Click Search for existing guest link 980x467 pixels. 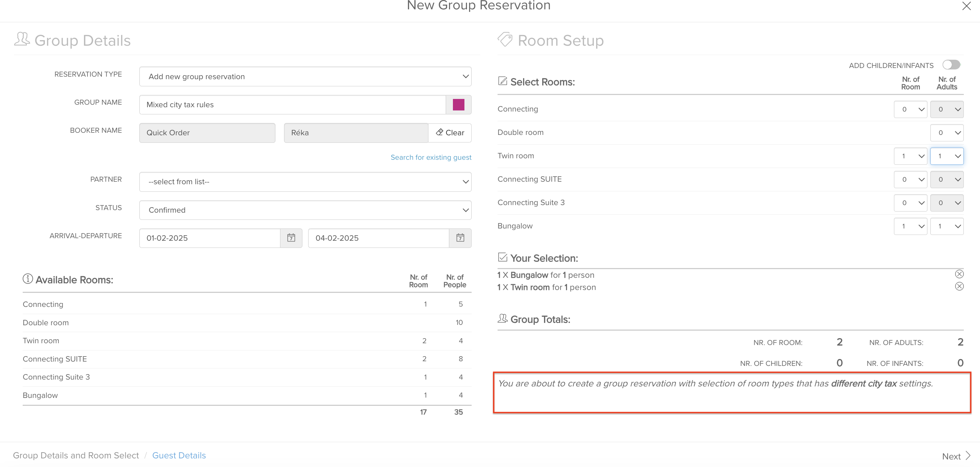coord(431,158)
